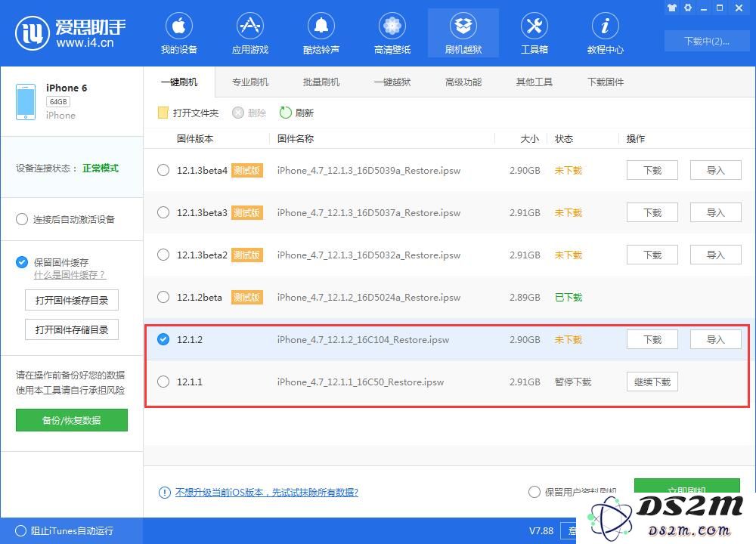Click the skin shirt icon in title bar
756x544 pixels.
pyautogui.click(x=672, y=8)
